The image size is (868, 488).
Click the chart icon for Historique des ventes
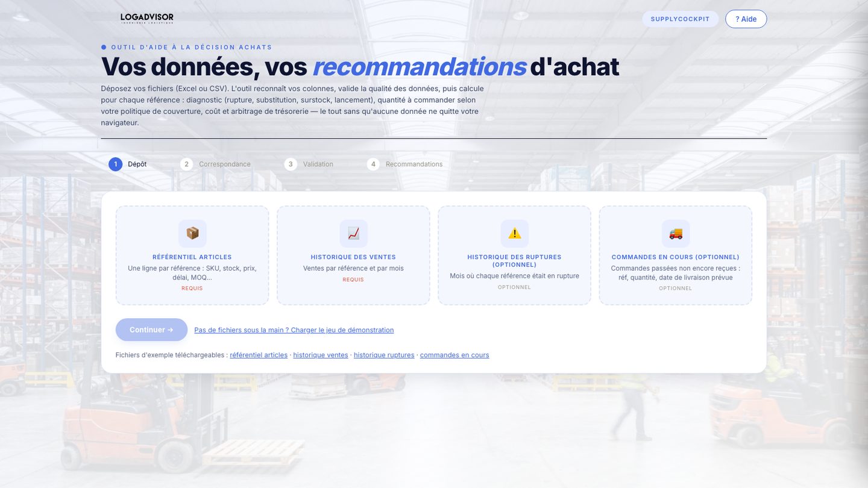coord(353,233)
